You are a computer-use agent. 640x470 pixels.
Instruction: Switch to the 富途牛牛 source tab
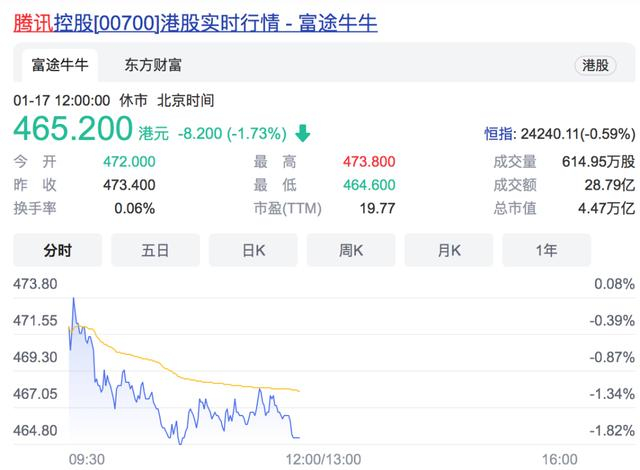(x=60, y=65)
